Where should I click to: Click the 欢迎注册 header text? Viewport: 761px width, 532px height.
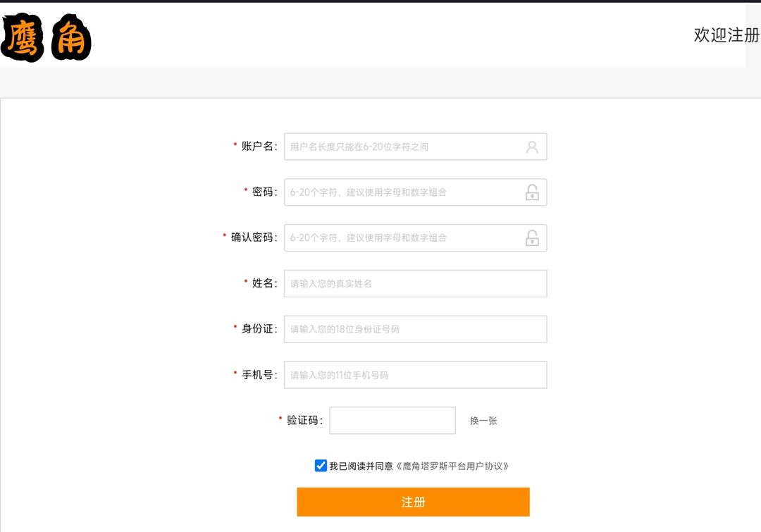click(726, 35)
